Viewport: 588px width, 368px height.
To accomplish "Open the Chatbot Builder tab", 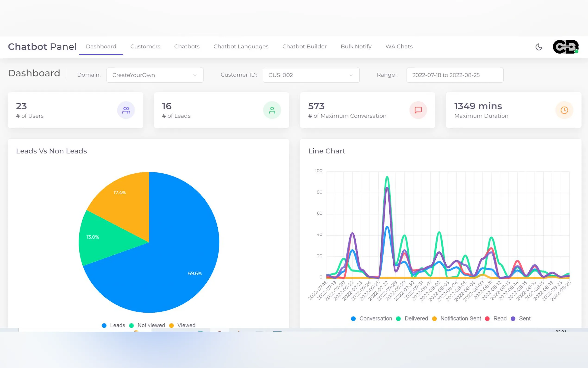I will (304, 47).
